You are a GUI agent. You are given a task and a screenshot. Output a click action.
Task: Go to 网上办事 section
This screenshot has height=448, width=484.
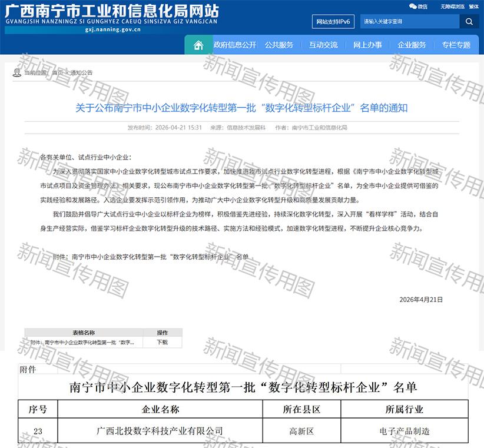point(367,45)
